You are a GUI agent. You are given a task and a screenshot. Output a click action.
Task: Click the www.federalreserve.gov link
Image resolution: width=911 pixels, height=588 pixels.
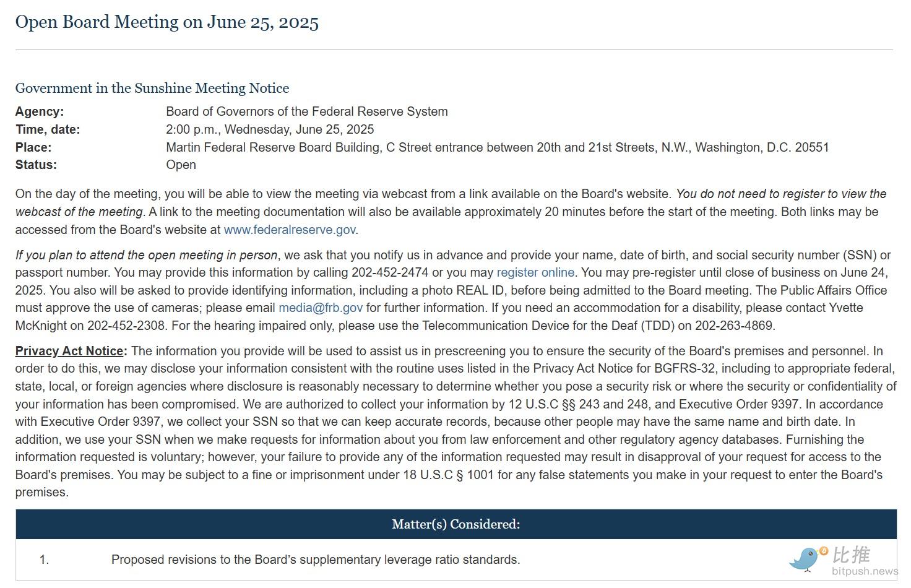point(289,230)
